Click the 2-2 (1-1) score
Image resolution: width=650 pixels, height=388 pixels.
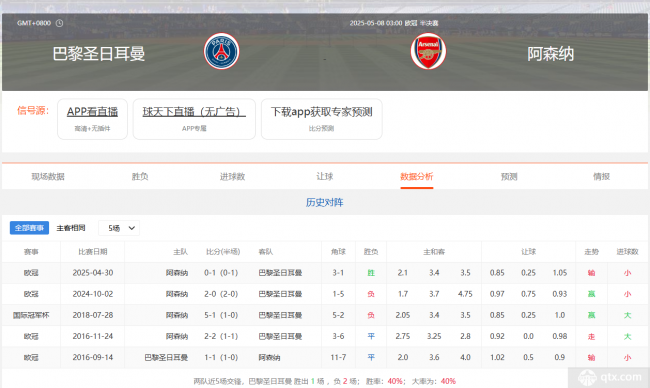point(221,336)
